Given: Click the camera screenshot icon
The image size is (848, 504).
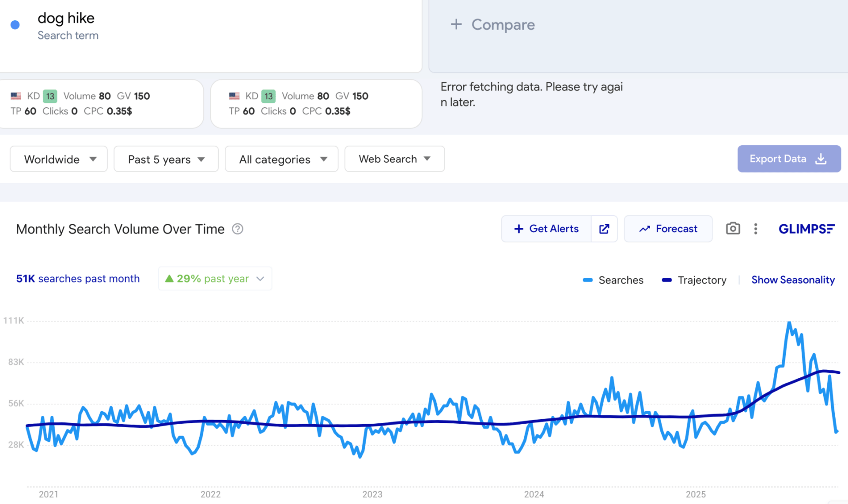Looking at the screenshot, I should pyautogui.click(x=733, y=229).
